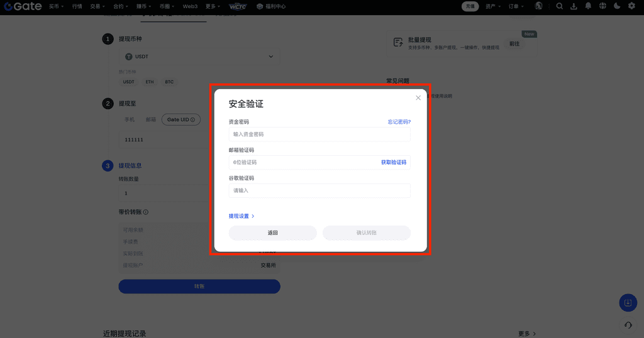The width and height of the screenshot is (644, 338).
Task: Focus the 输入资金密码 input field
Action: point(319,134)
